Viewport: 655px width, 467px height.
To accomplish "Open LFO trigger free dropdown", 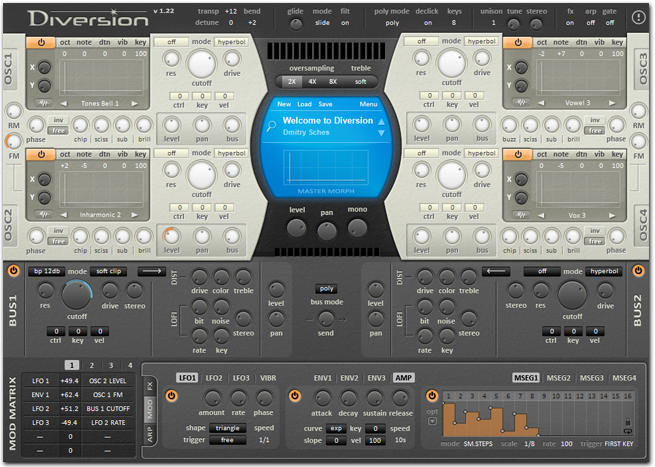I will [x=227, y=440].
